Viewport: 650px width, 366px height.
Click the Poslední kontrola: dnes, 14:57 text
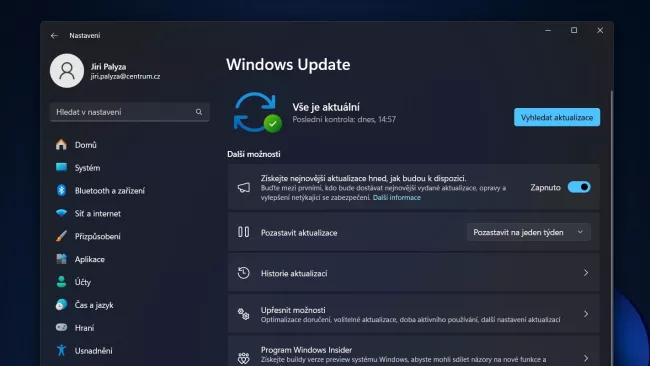[x=344, y=119]
